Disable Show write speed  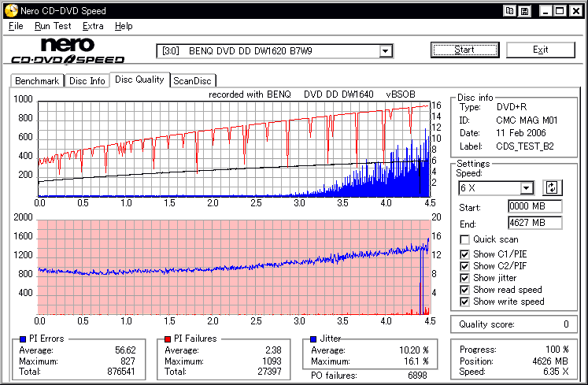(x=465, y=302)
